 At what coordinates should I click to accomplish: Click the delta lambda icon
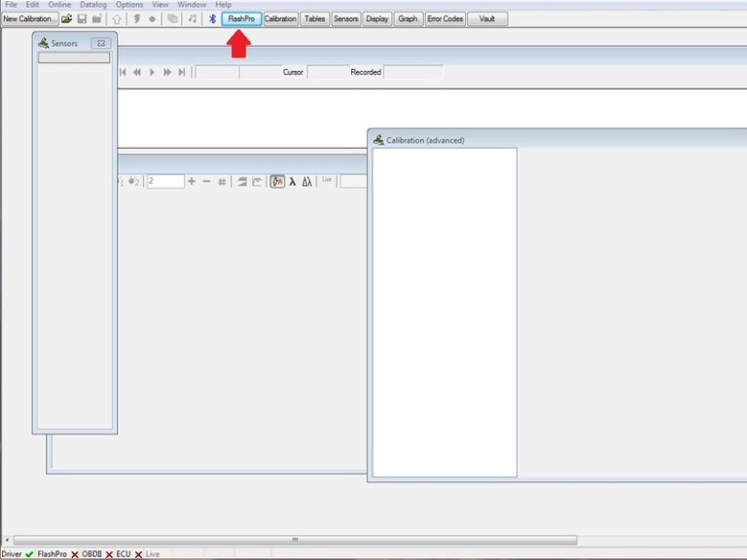point(307,182)
